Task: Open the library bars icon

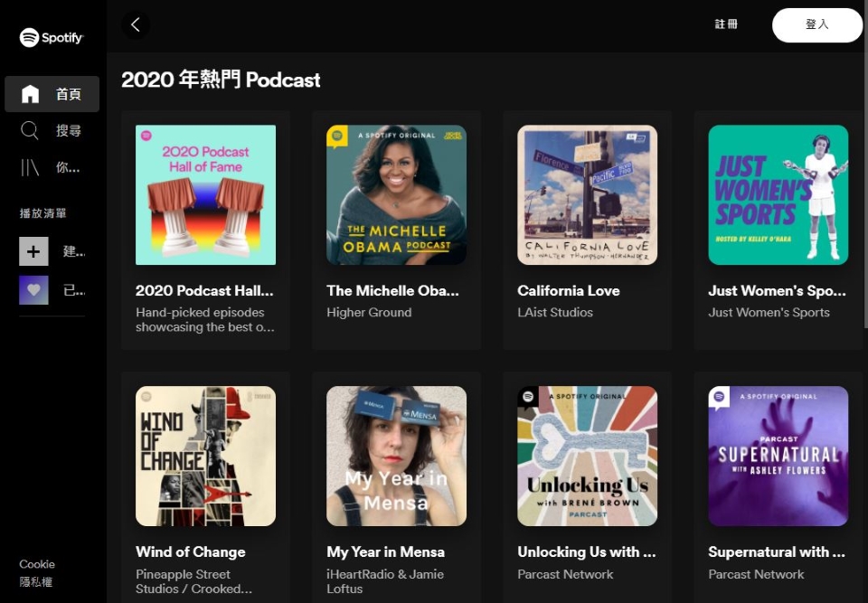Action: (x=29, y=167)
